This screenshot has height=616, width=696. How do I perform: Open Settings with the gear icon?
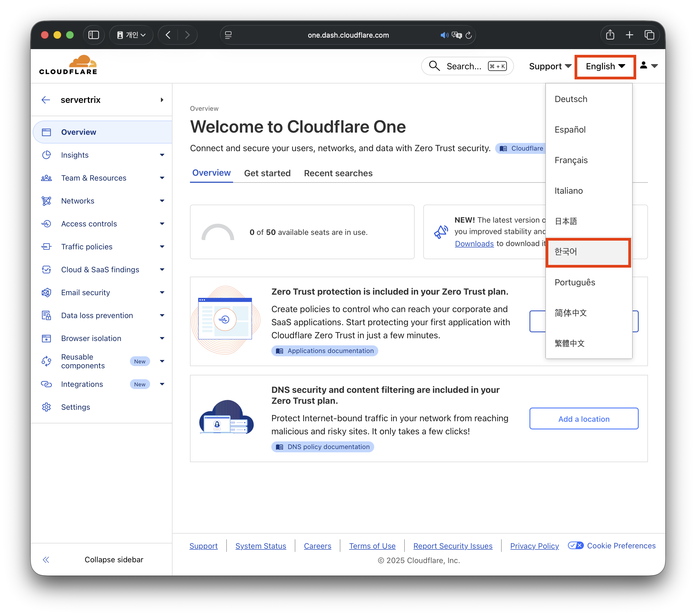(x=47, y=407)
